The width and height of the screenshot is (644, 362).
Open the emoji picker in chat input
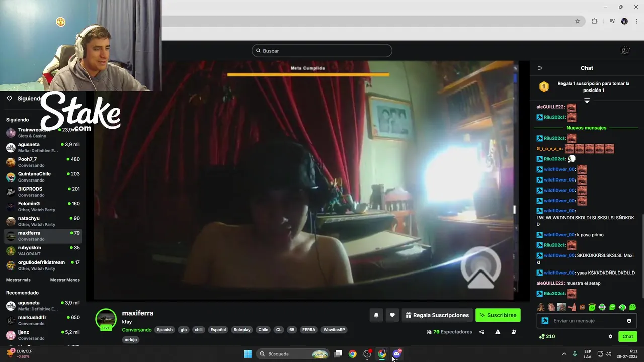click(x=629, y=321)
